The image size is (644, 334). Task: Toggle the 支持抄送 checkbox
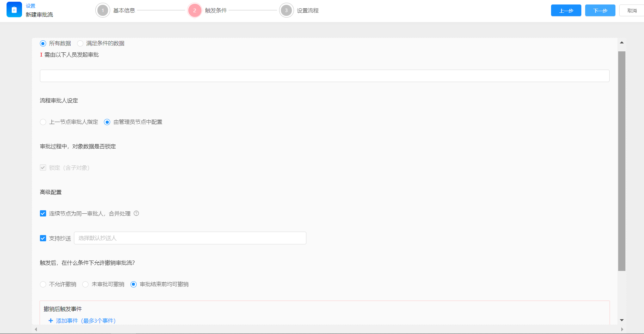point(43,238)
